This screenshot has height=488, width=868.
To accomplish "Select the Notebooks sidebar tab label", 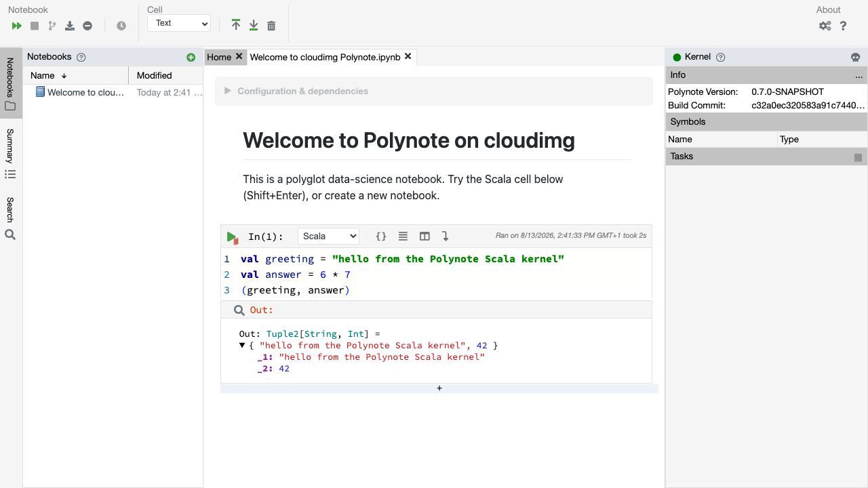I will [x=10, y=77].
